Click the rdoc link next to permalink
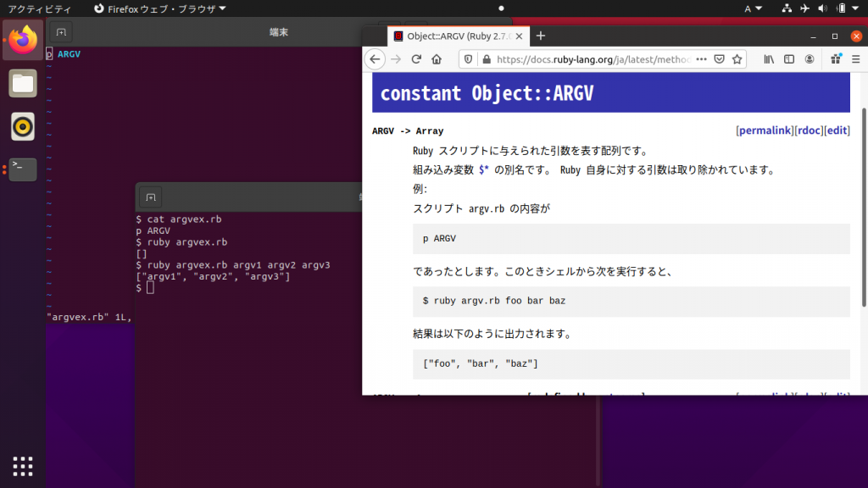Viewport: 868px width, 488px height. tap(808, 130)
